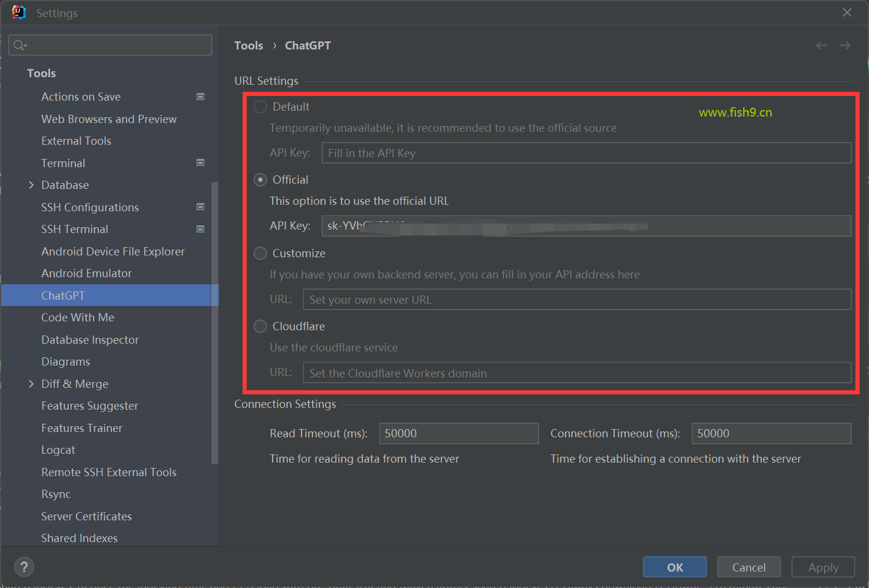Click the OK button
This screenshot has height=588, width=869.
[675, 567]
